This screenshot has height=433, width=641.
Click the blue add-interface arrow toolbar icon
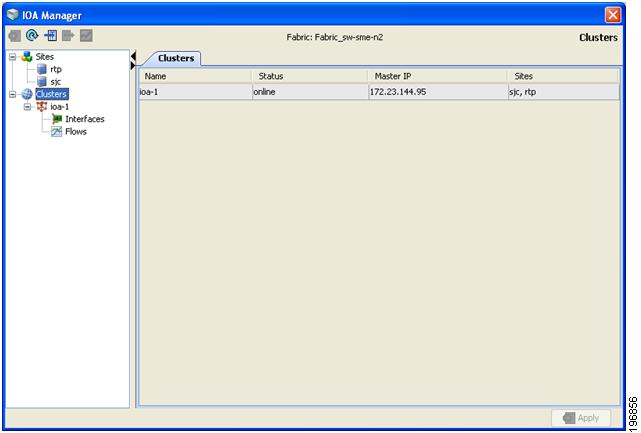tap(50, 36)
